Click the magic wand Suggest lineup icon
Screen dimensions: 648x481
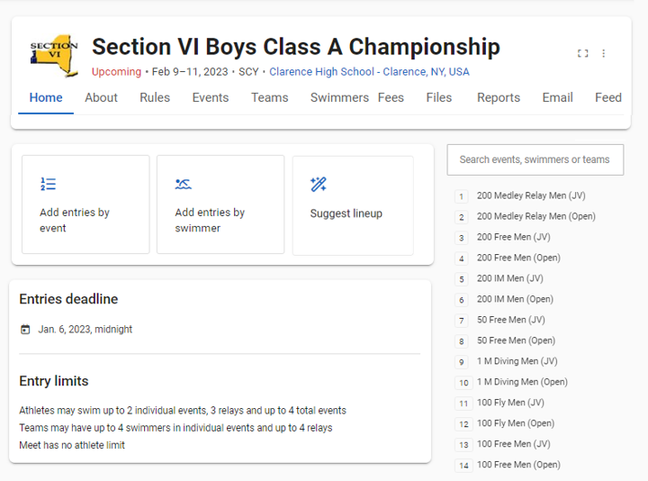[x=318, y=184]
